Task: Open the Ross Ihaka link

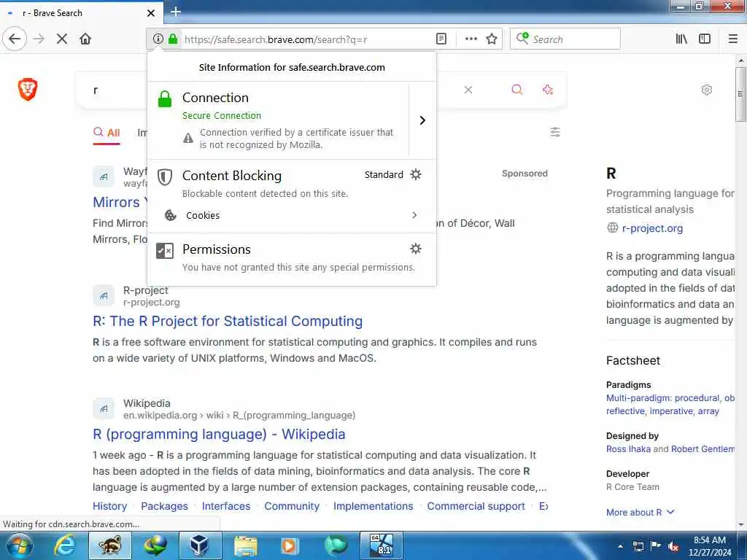Action: [x=628, y=449]
